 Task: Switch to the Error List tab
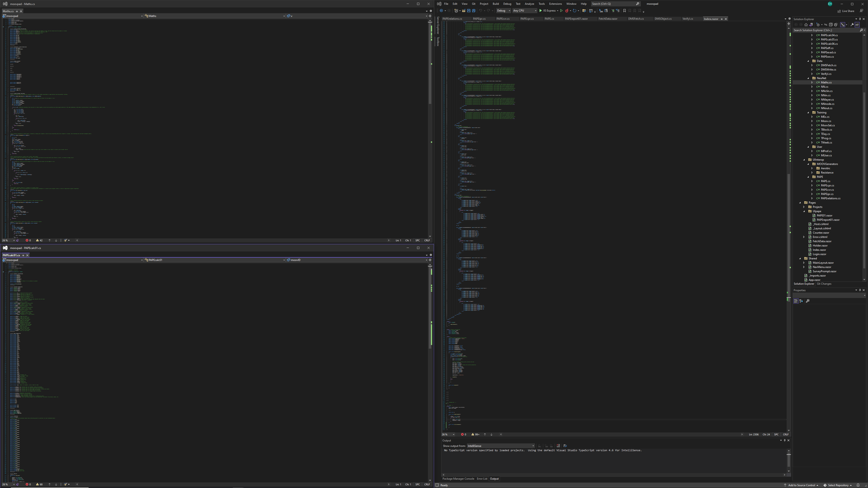tap(482, 479)
